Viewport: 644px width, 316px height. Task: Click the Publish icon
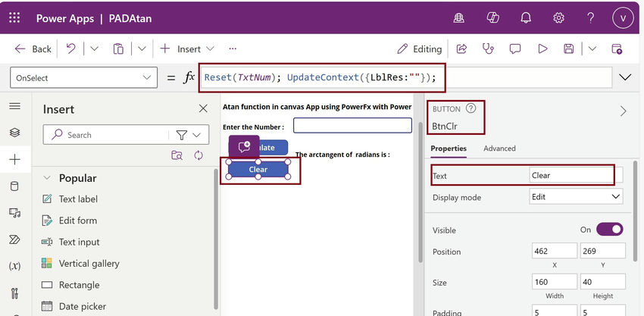point(617,49)
